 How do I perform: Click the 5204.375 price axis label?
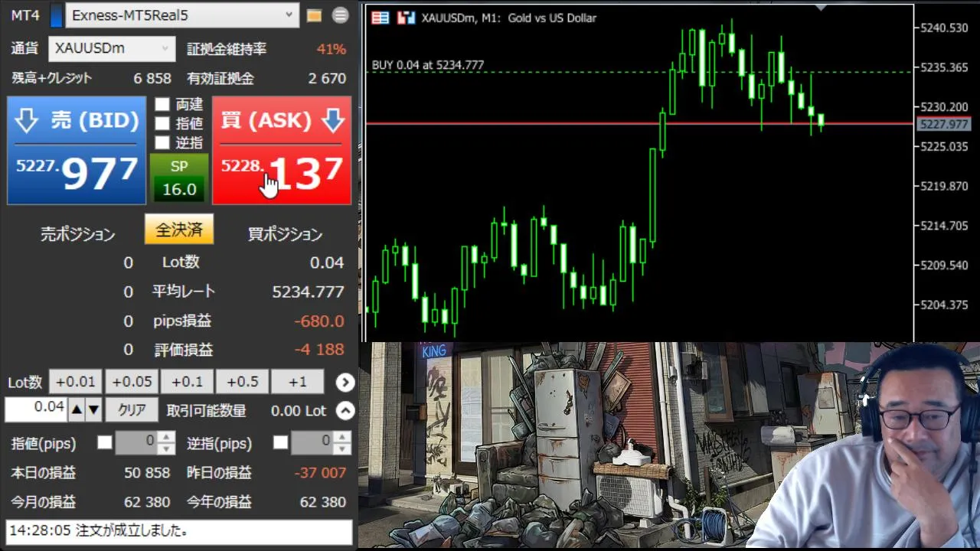point(946,305)
